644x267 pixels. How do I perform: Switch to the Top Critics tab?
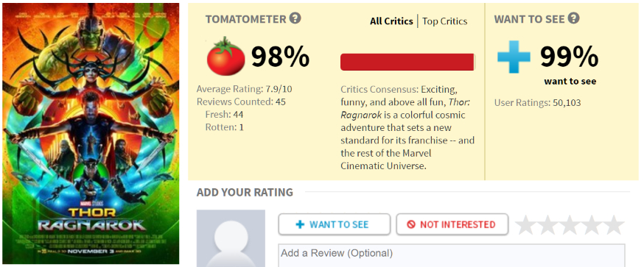445,21
